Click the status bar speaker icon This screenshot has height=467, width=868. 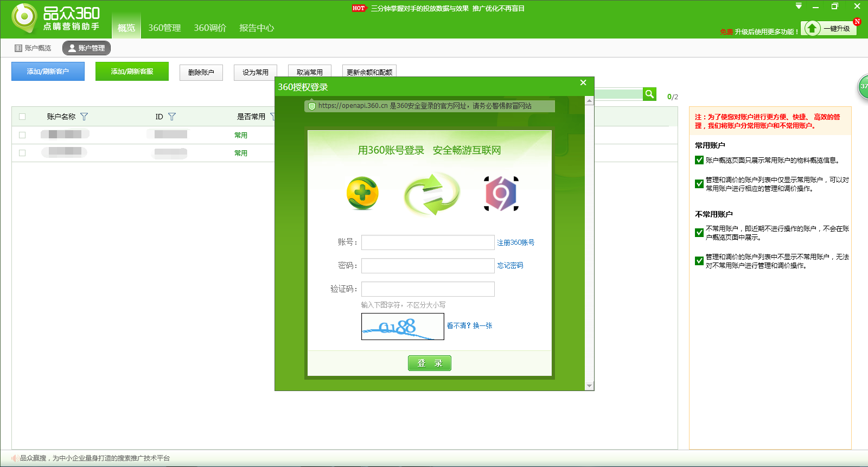[x=15, y=458]
